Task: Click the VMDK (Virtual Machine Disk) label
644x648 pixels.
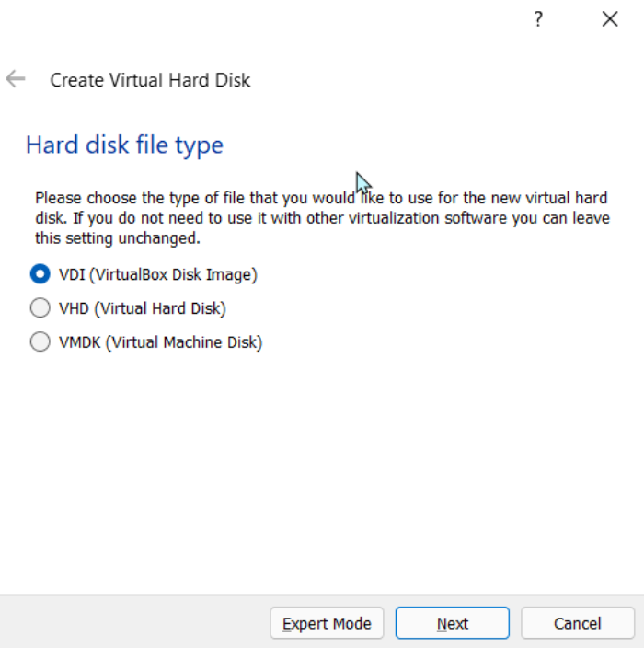Action: 160,342
